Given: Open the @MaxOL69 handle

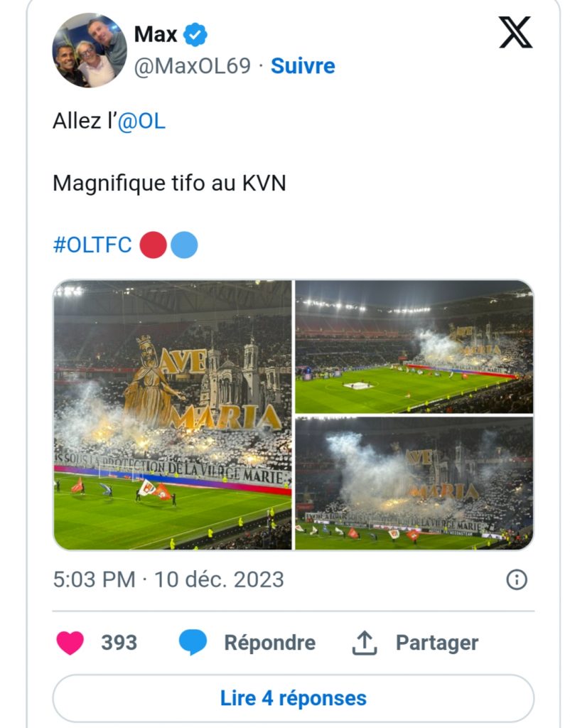Looking at the screenshot, I should [193, 66].
